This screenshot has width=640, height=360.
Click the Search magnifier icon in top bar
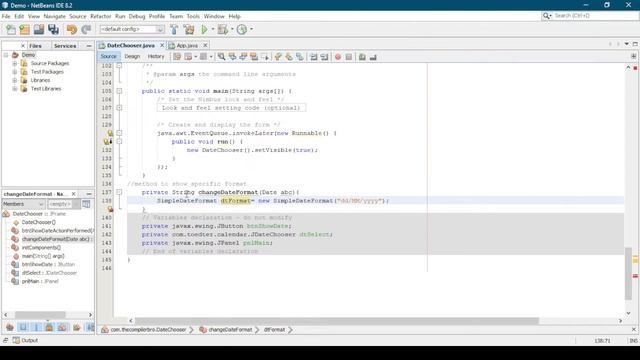(546, 16)
